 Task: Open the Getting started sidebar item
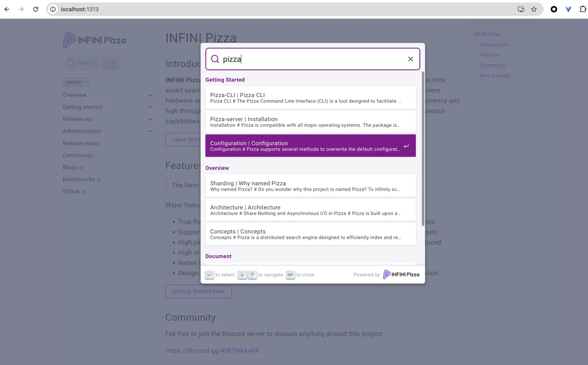82,107
